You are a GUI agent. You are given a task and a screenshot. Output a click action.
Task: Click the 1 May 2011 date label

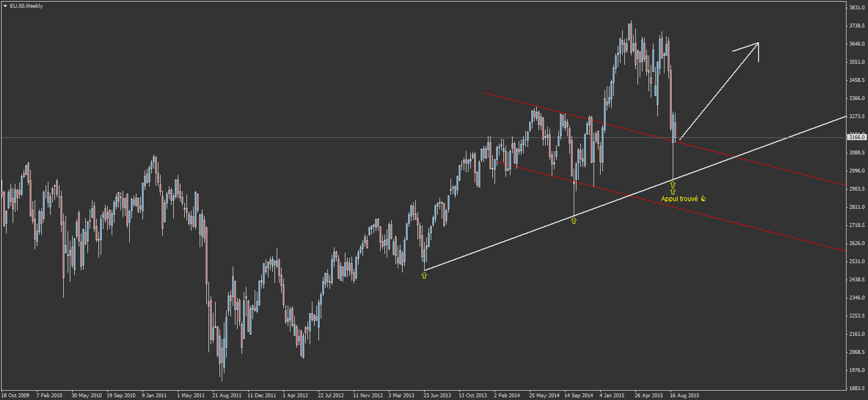click(191, 396)
